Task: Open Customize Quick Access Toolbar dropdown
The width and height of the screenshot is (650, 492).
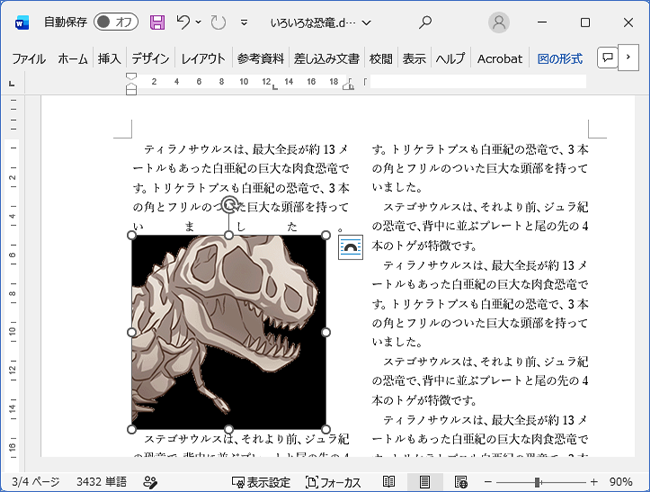Action: (x=244, y=22)
